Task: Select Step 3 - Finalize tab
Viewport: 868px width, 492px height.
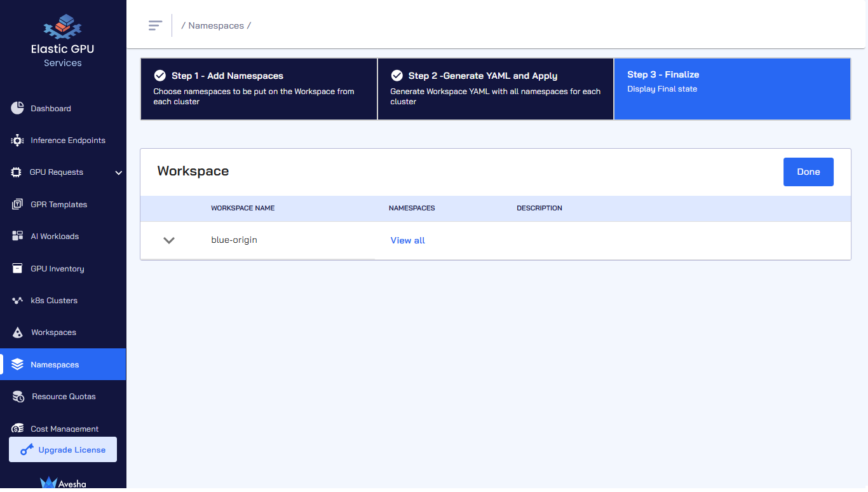Action: tap(732, 89)
